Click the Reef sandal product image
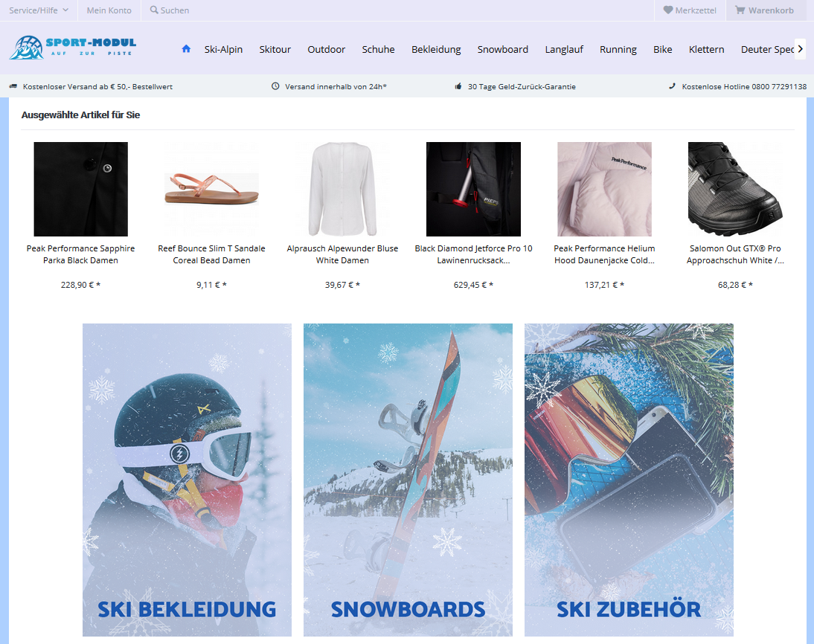The image size is (814, 644). click(x=211, y=190)
